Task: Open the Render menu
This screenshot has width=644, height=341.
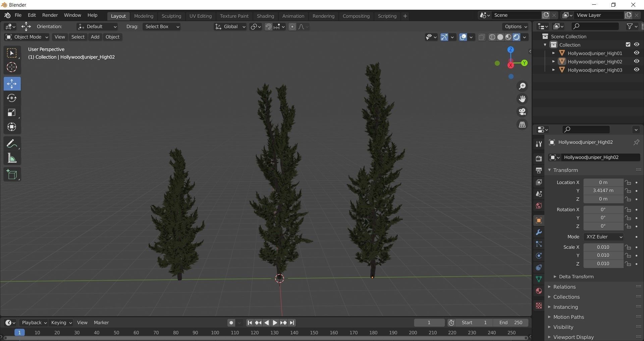Action: (50, 15)
